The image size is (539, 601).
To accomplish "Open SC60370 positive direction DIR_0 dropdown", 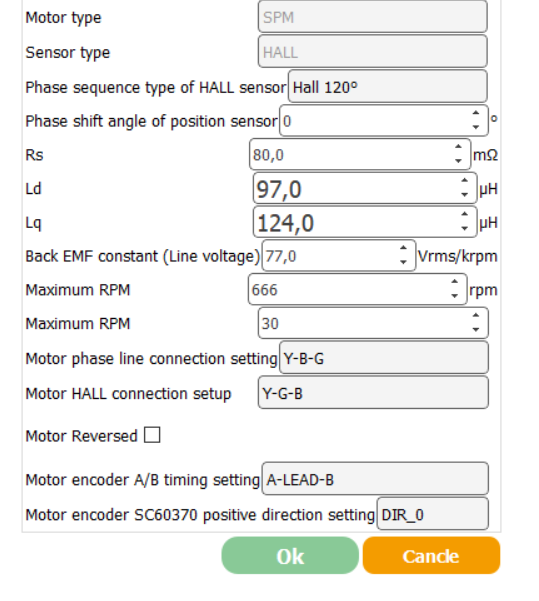I will 432,514.
